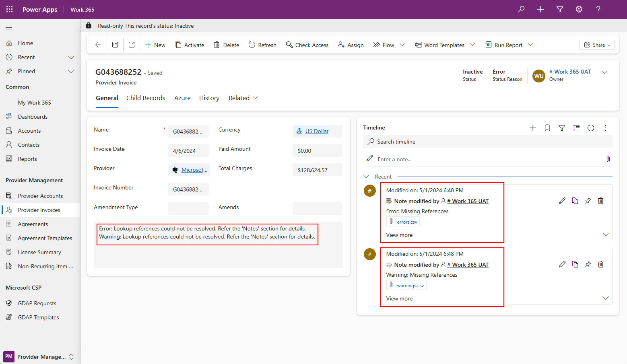
Task: Collapse the Recent timeline section
Action: 366,177
